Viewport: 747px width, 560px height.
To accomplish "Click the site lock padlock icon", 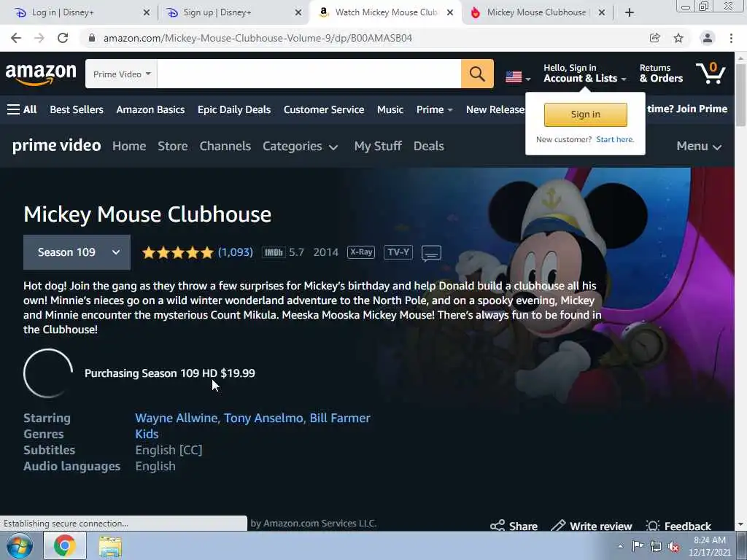I will (92, 38).
